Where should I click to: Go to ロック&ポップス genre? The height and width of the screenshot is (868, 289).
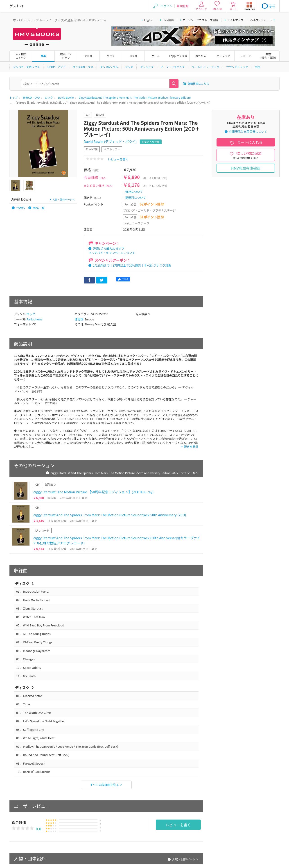(83, 67)
